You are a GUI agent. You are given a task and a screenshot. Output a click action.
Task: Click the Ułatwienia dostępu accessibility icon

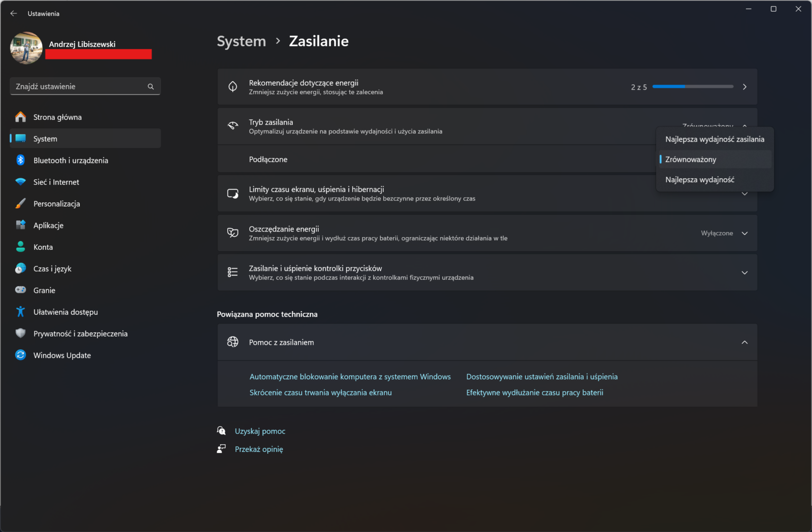(20, 312)
